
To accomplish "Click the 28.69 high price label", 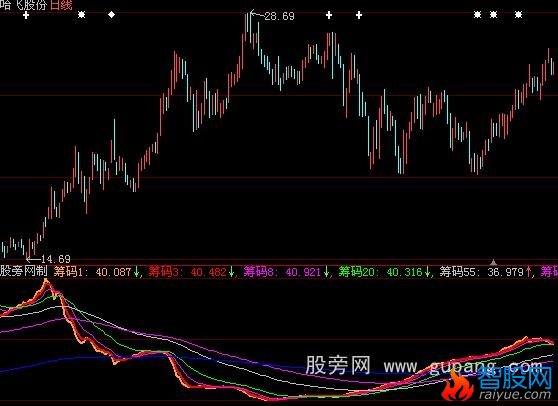I will 279,16.
